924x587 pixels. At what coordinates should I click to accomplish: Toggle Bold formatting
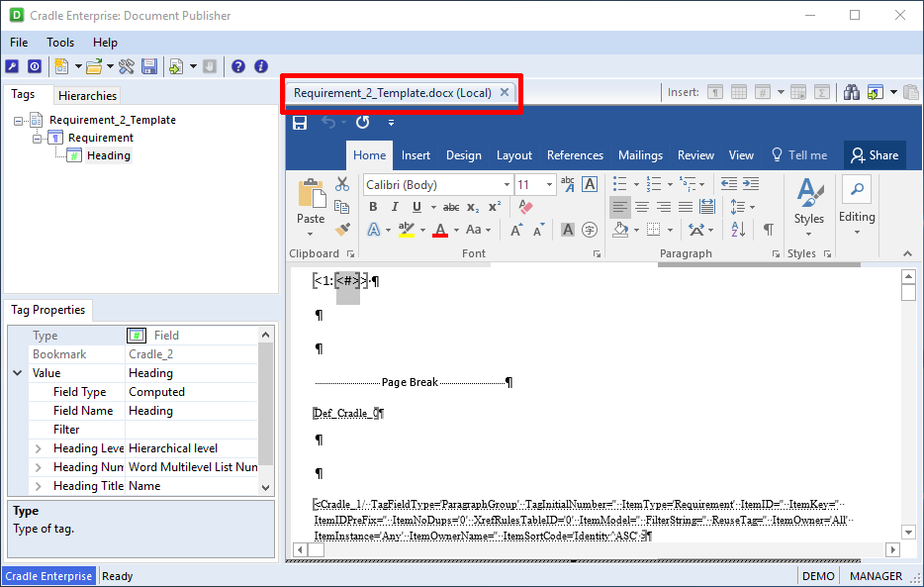click(x=373, y=207)
